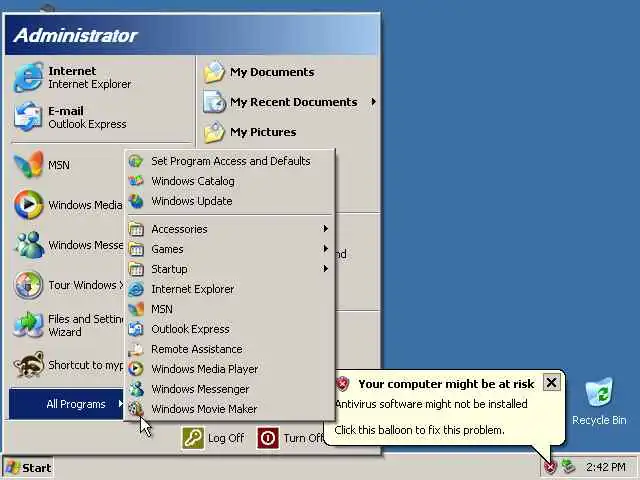Click the Tour Windows XP icon
Viewport: 640px width, 480px height.
point(28,285)
